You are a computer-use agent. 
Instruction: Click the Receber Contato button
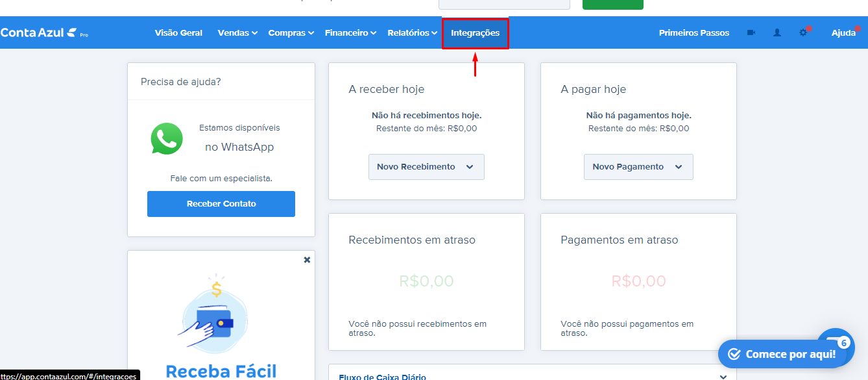click(x=221, y=203)
